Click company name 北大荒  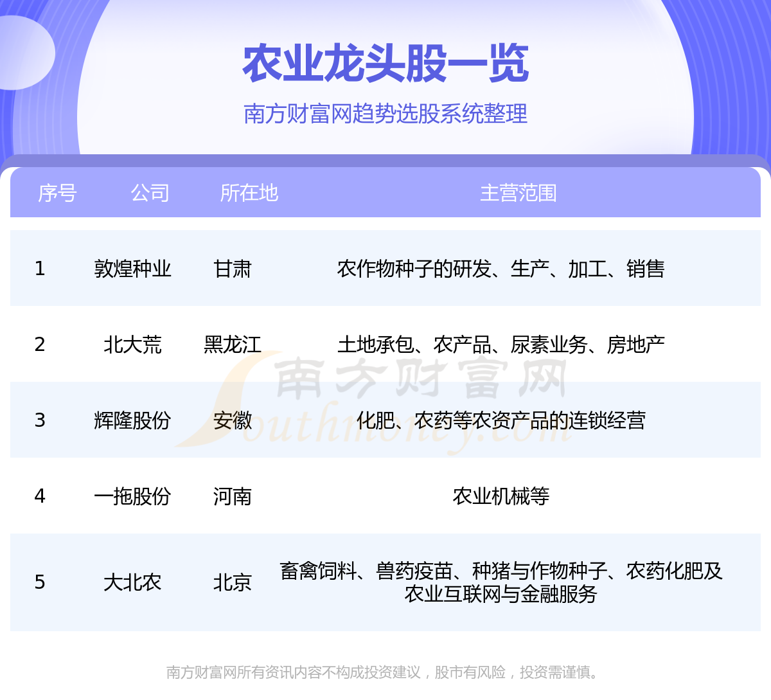[x=132, y=345]
